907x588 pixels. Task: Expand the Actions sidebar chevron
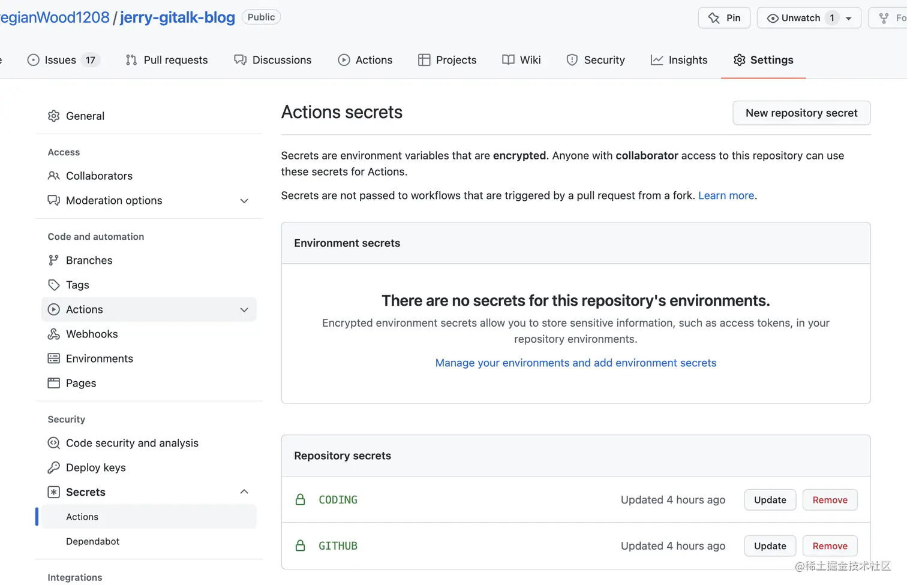tap(244, 310)
